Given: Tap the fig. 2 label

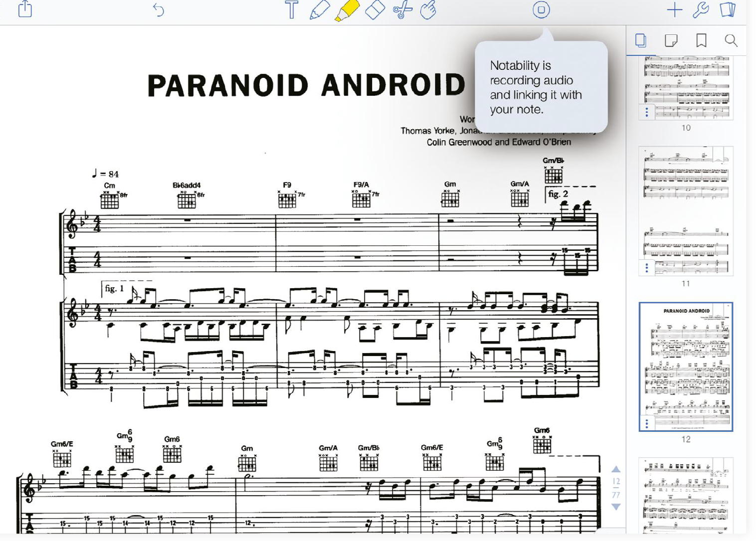Looking at the screenshot, I should tap(558, 194).
